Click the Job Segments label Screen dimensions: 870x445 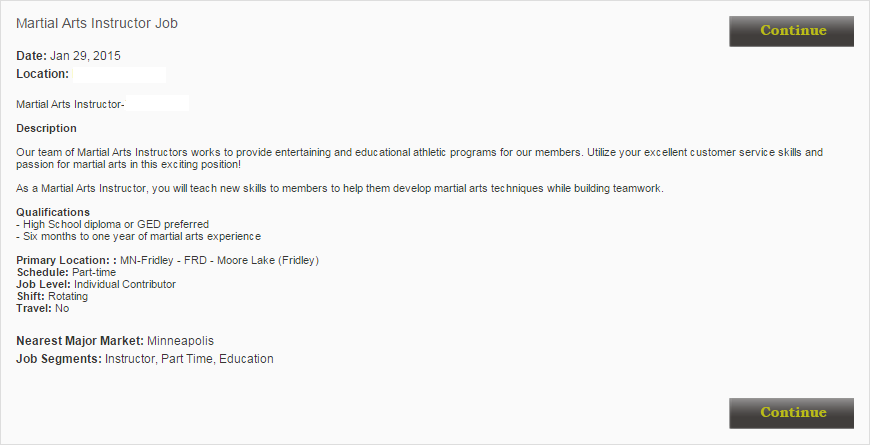pos(59,359)
